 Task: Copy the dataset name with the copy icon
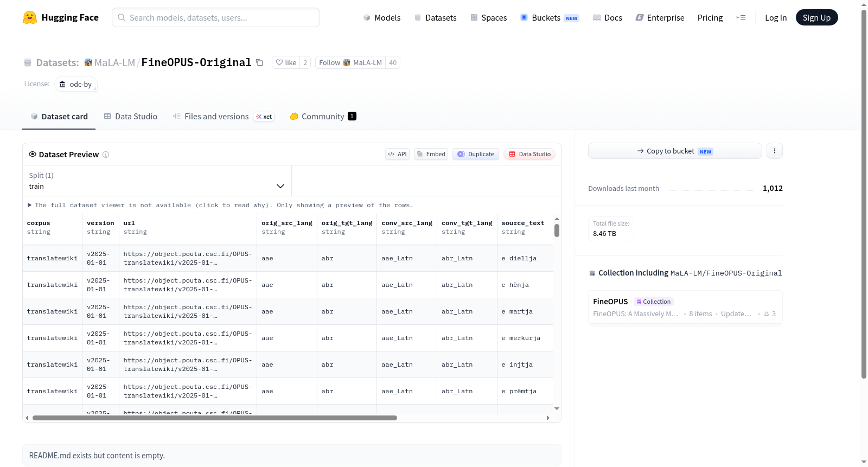coord(259,63)
